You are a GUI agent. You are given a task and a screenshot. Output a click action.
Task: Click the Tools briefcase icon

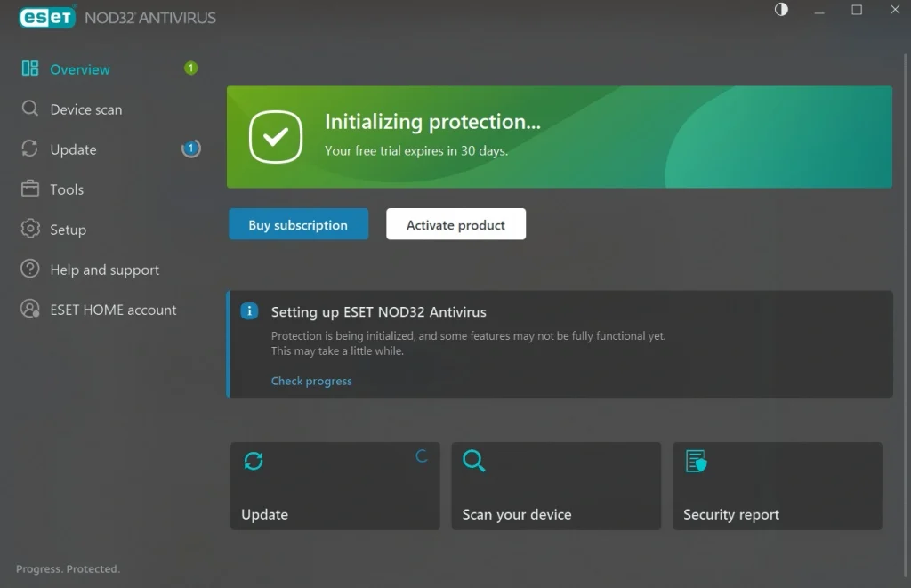click(x=29, y=189)
